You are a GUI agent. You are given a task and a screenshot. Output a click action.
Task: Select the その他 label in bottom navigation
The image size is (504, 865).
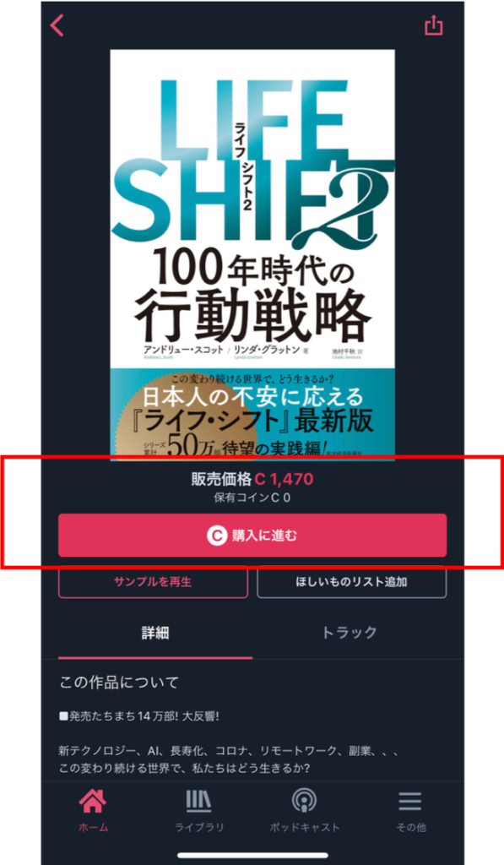(x=411, y=828)
